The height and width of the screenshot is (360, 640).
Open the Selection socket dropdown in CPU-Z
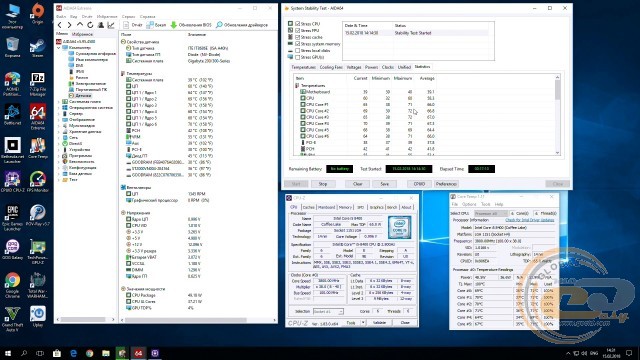point(328,311)
